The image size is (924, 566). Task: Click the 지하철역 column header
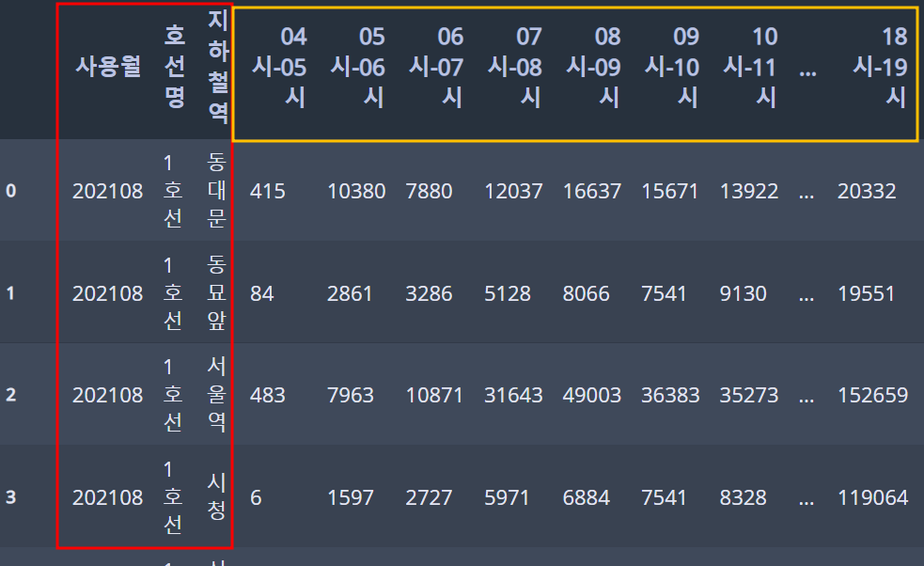218,67
